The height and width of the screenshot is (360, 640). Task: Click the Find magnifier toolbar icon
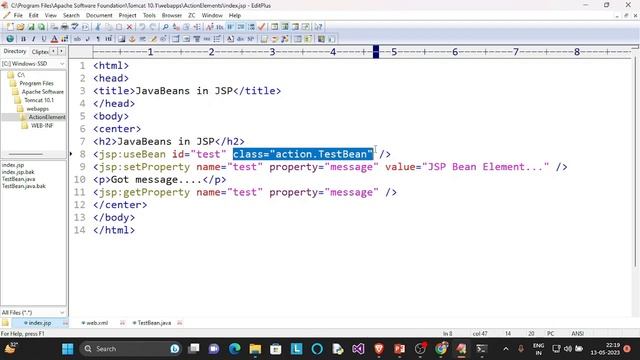pos(165,27)
